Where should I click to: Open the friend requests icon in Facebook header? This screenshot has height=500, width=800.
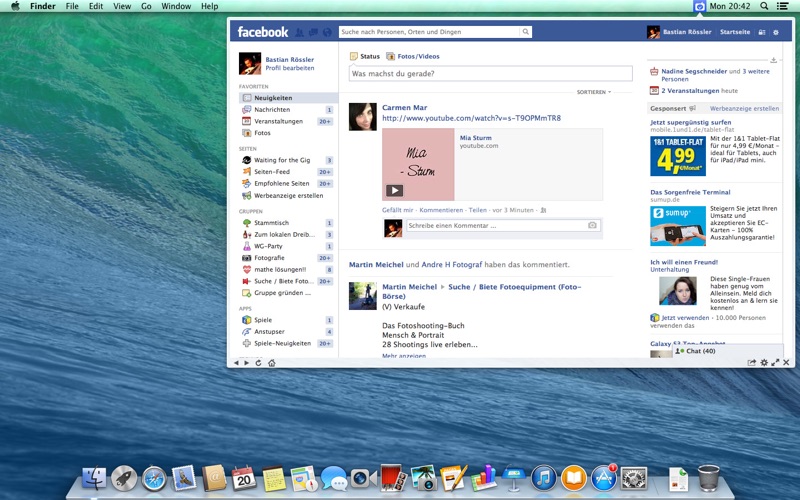point(299,32)
